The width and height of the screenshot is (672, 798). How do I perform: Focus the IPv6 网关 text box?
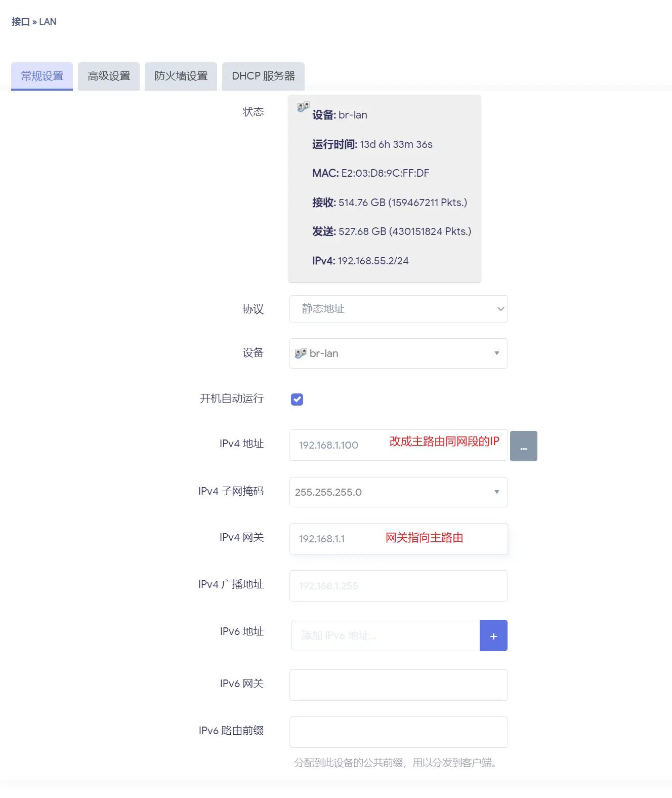[x=398, y=685]
